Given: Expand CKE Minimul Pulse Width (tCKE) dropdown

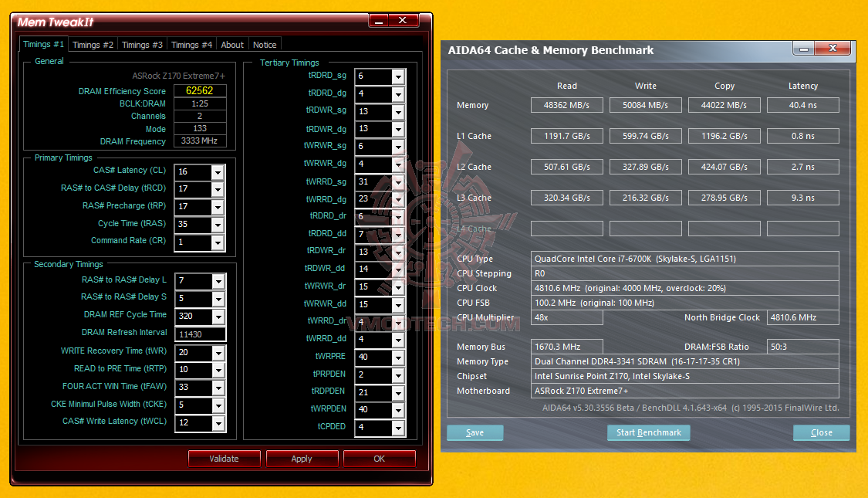Looking at the screenshot, I should [x=218, y=405].
